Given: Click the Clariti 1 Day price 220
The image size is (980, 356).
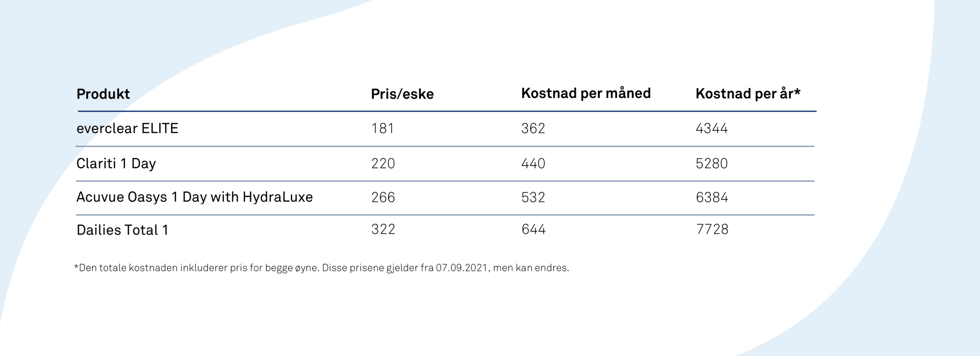Looking at the screenshot, I should coord(383,164).
